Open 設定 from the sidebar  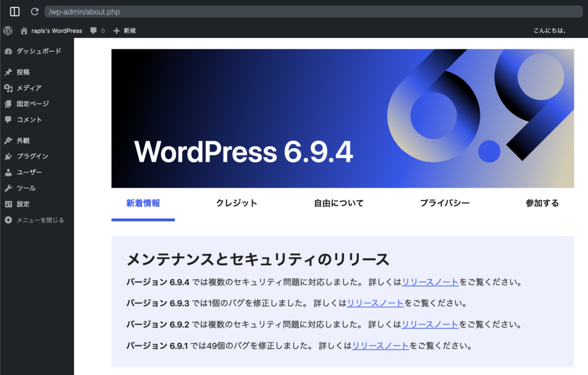coord(21,203)
